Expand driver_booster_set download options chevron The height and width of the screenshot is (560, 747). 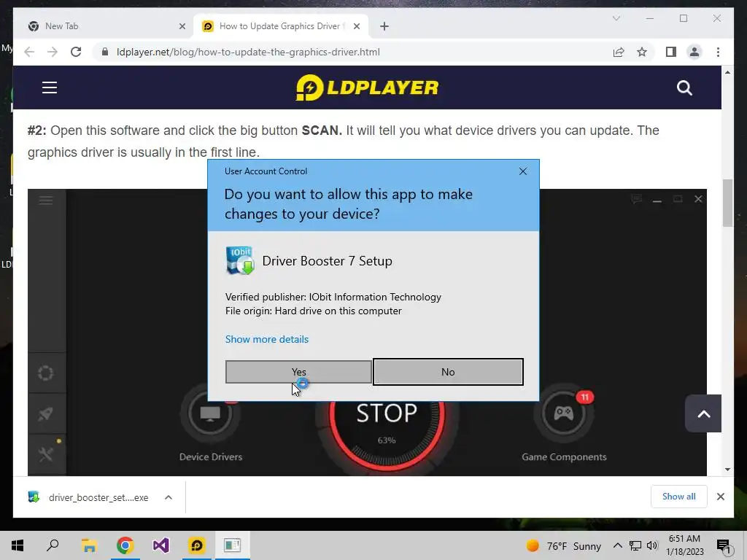point(169,497)
